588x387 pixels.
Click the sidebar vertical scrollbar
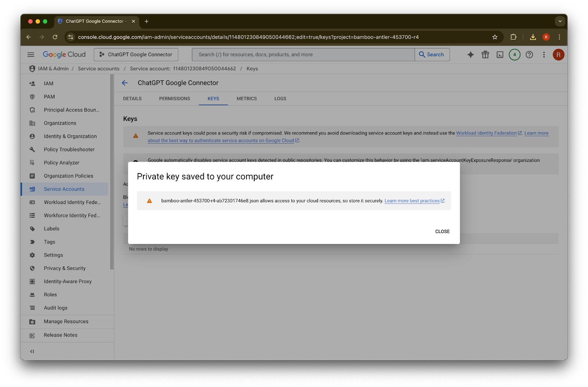click(112, 172)
